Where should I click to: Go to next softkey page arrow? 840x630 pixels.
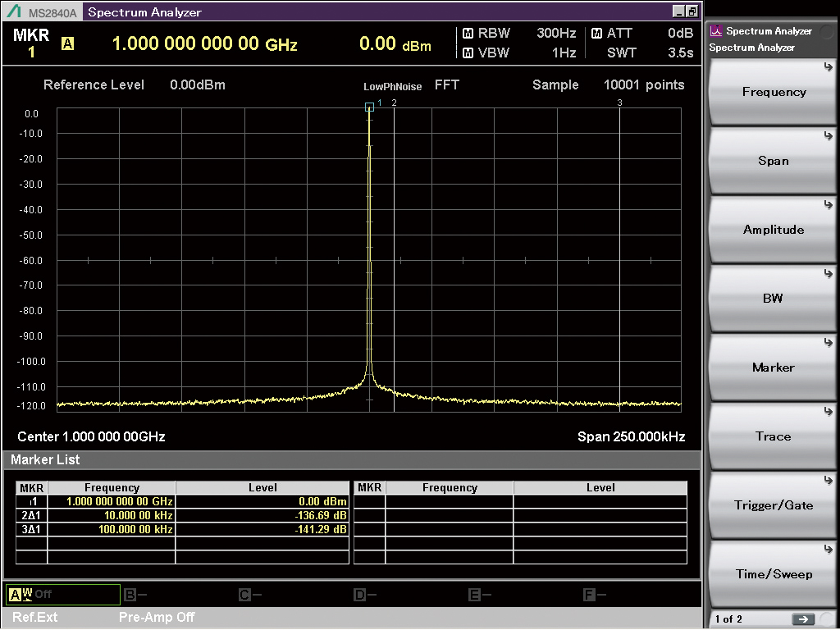[x=803, y=619]
